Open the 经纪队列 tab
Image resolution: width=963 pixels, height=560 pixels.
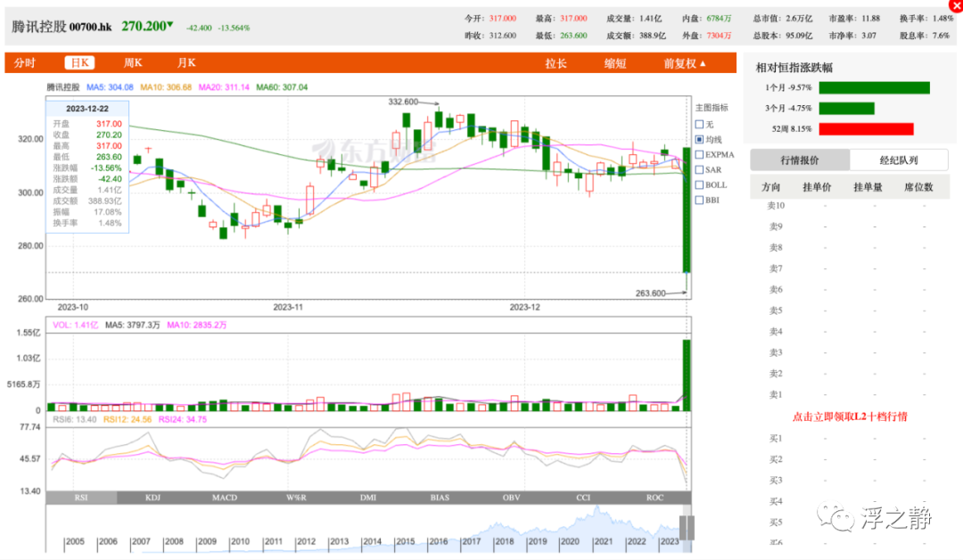[x=899, y=161]
